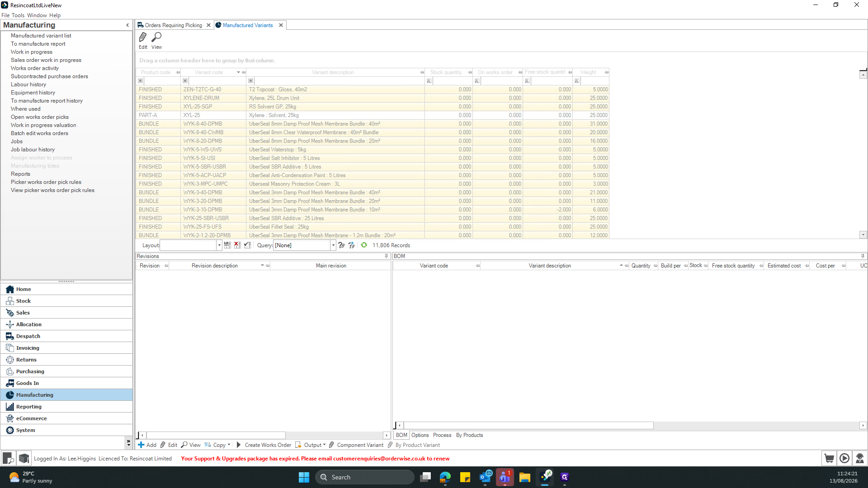
Task: Open File Explorer from the taskbar
Action: pyautogui.click(x=525, y=477)
